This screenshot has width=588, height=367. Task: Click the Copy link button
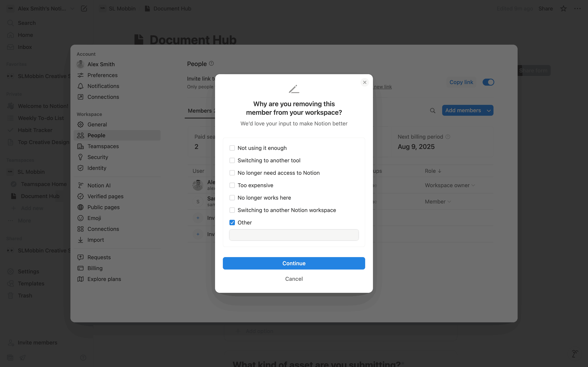461,82
